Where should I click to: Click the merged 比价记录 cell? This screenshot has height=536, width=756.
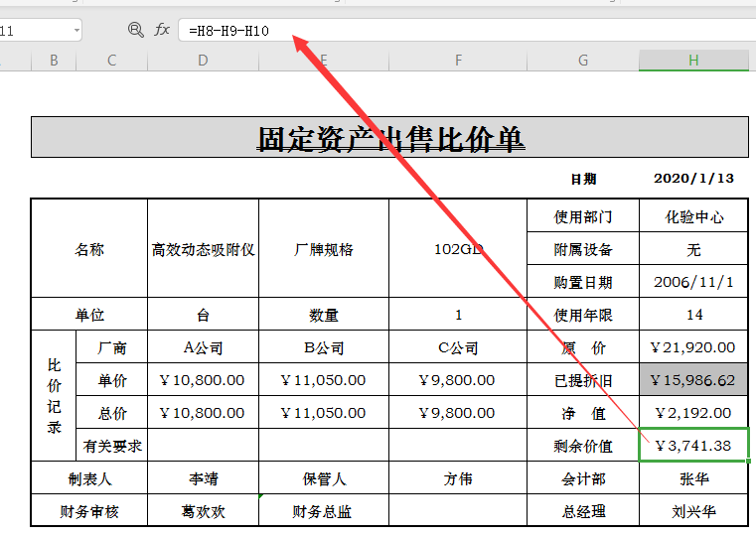click(54, 395)
